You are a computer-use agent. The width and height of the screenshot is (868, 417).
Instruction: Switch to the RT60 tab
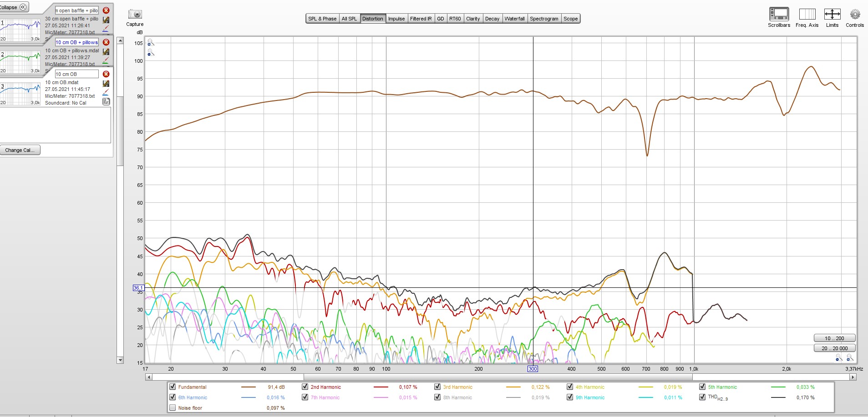click(455, 19)
